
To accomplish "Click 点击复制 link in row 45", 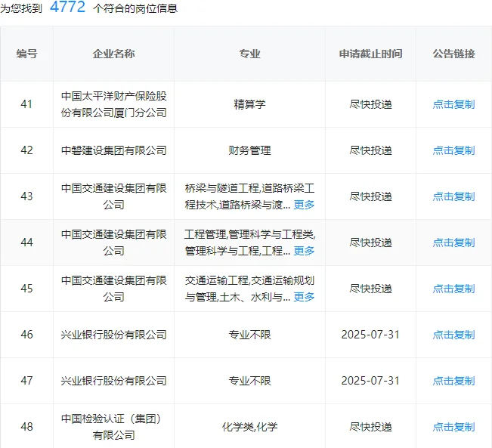I will click(453, 289).
